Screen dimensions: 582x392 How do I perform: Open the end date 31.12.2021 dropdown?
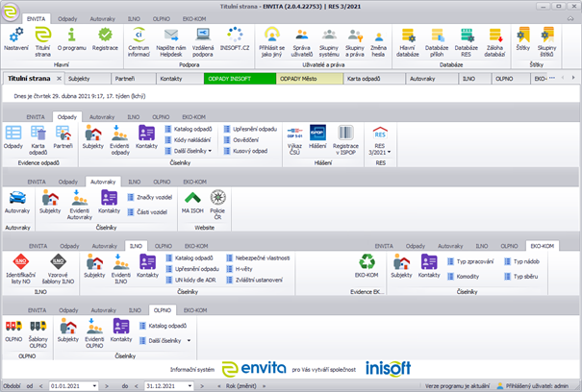[190, 386]
